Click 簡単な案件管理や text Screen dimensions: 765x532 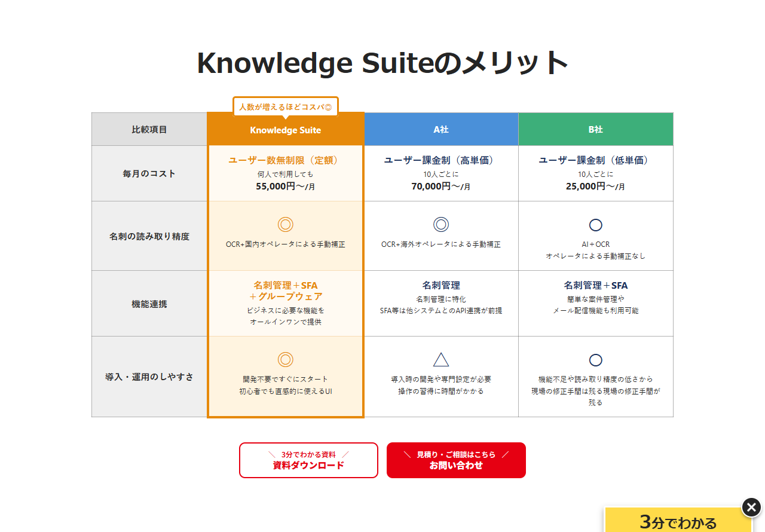[x=596, y=299]
